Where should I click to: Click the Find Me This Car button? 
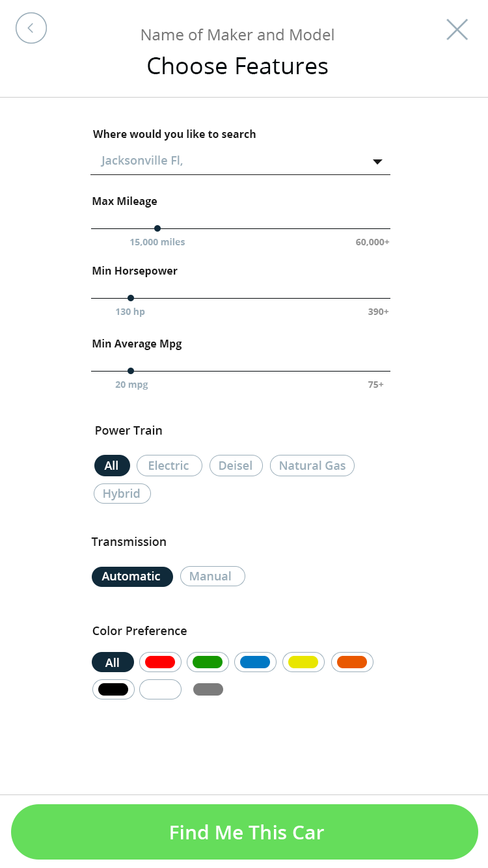coord(245,832)
